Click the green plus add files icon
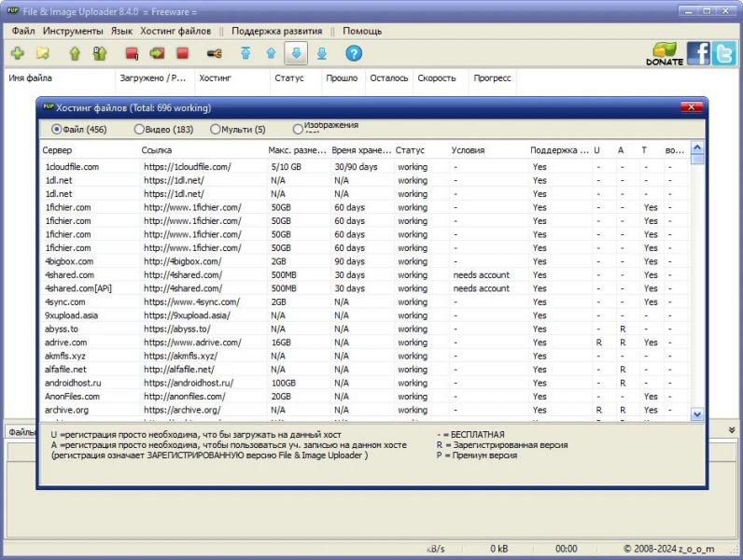 coord(18,53)
